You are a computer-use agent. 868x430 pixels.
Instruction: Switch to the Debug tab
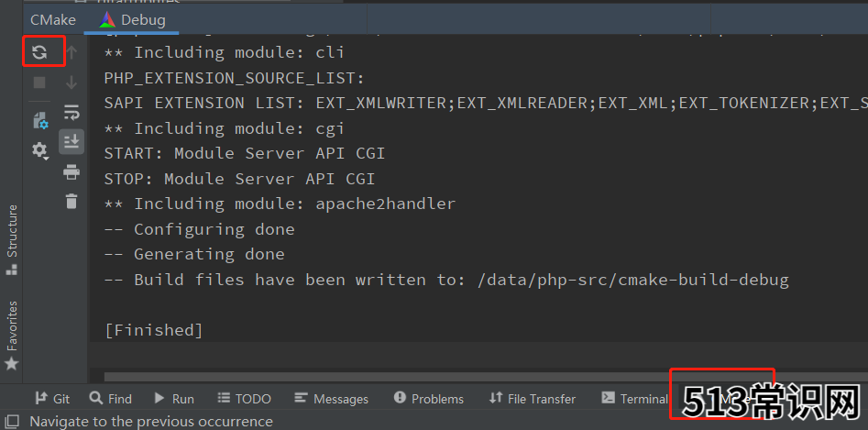[x=132, y=20]
